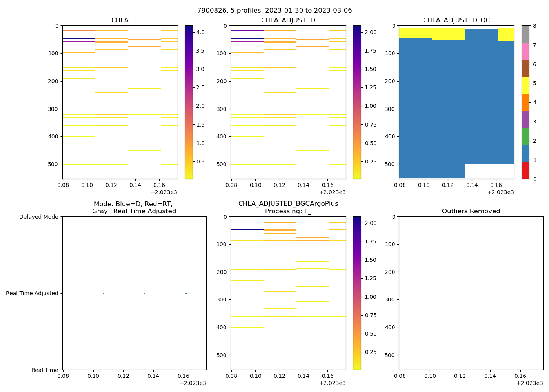Click the figure title '7900826, 5 profiles'
Viewport: 549px width, 392px height.
click(274, 11)
